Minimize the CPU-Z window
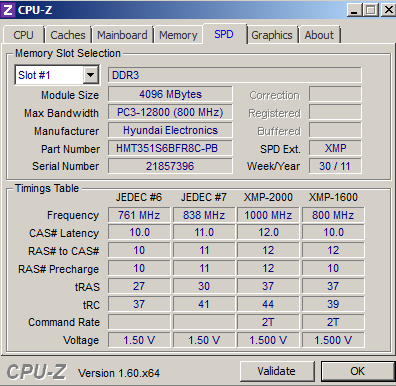396x386 pixels. click(x=354, y=10)
